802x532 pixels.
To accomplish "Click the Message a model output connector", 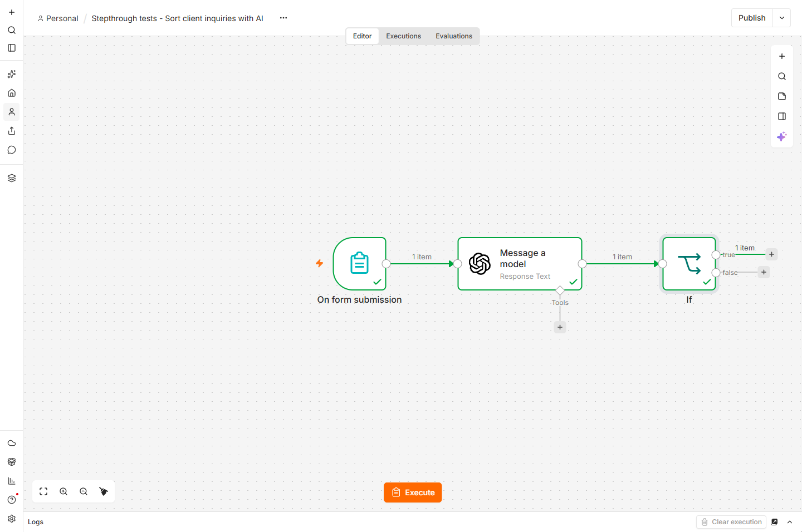I will click(x=582, y=264).
